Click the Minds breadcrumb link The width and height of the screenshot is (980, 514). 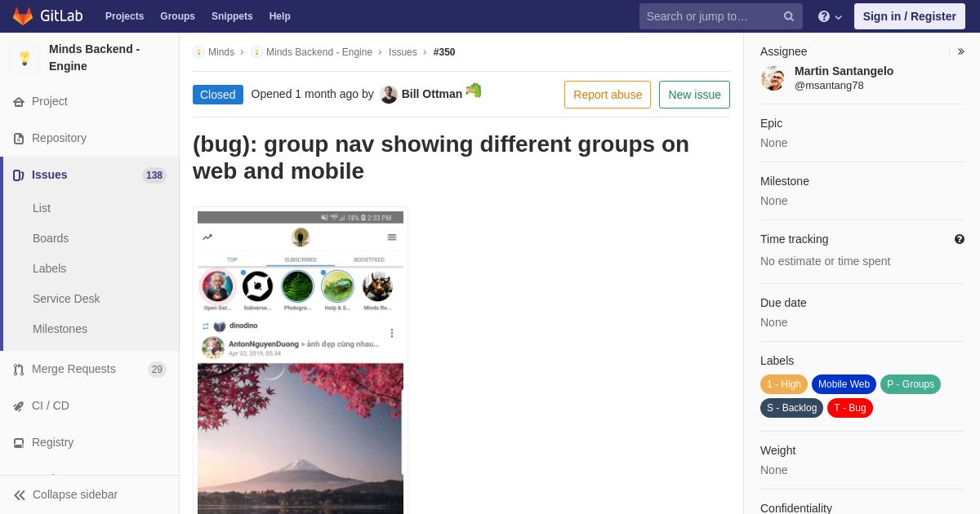coord(221,52)
